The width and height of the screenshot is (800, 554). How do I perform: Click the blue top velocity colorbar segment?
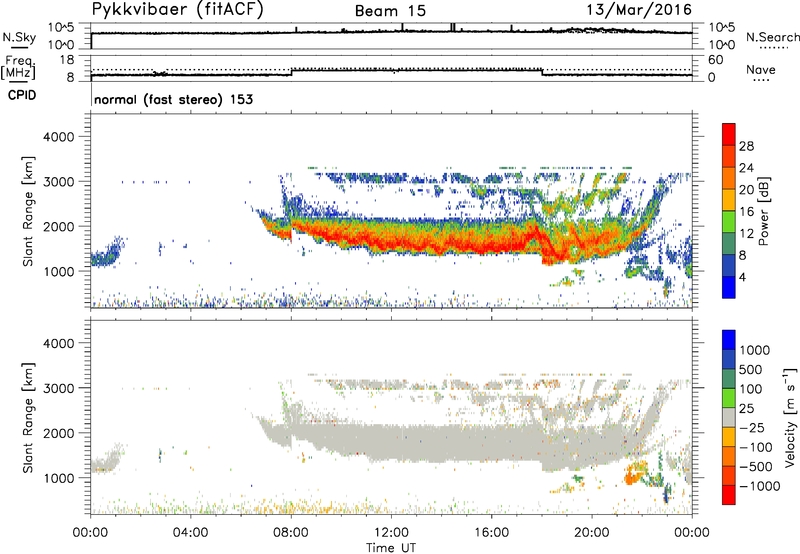click(729, 340)
